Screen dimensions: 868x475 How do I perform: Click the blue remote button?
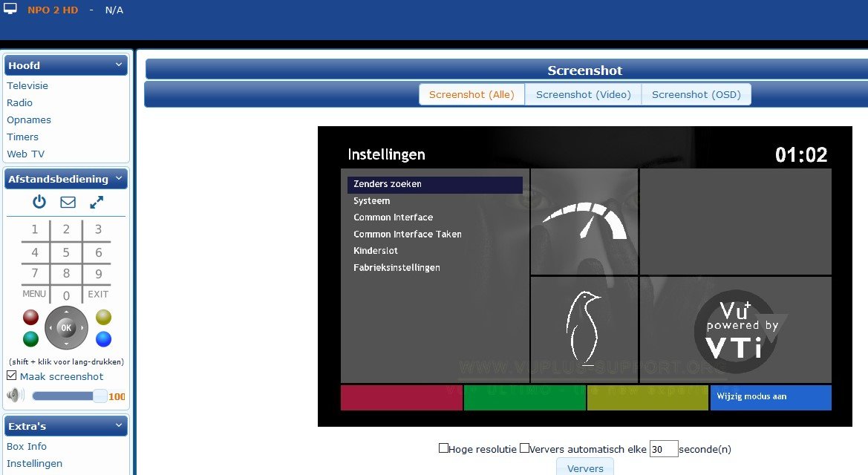click(x=103, y=339)
